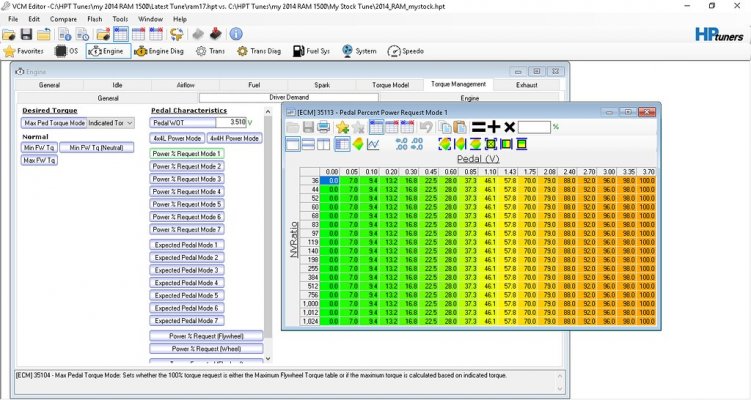The height and width of the screenshot is (400, 751).
Task: Open the OS chip section
Action: (67, 51)
